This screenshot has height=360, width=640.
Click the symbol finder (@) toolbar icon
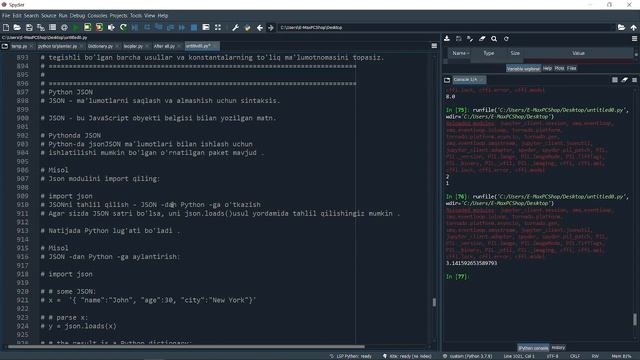tap(64, 27)
